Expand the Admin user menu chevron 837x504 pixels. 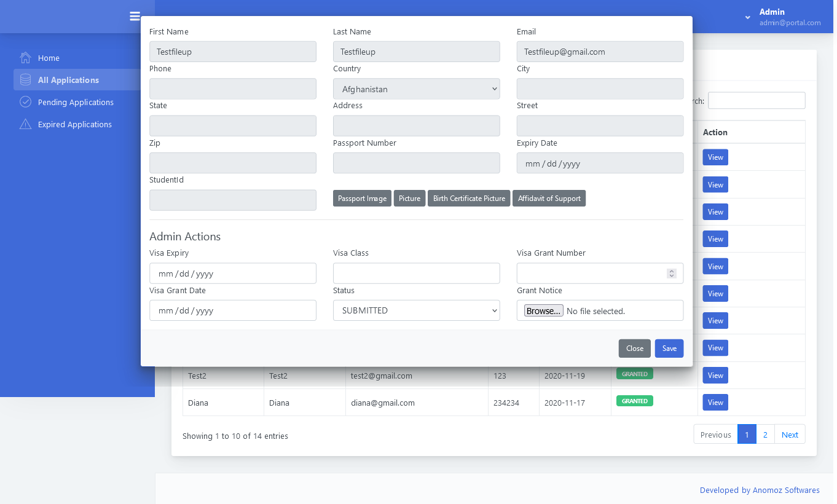[x=747, y=17]
